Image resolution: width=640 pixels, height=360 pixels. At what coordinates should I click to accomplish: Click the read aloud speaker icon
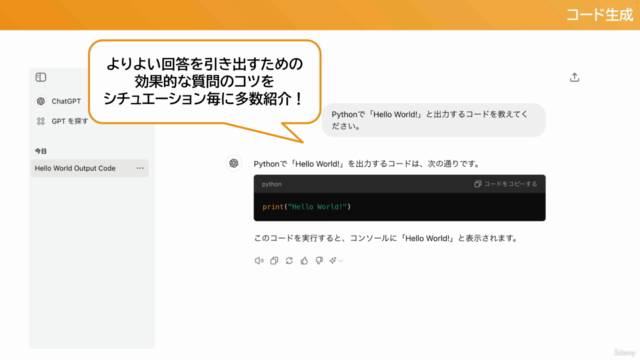pos(259,260)
